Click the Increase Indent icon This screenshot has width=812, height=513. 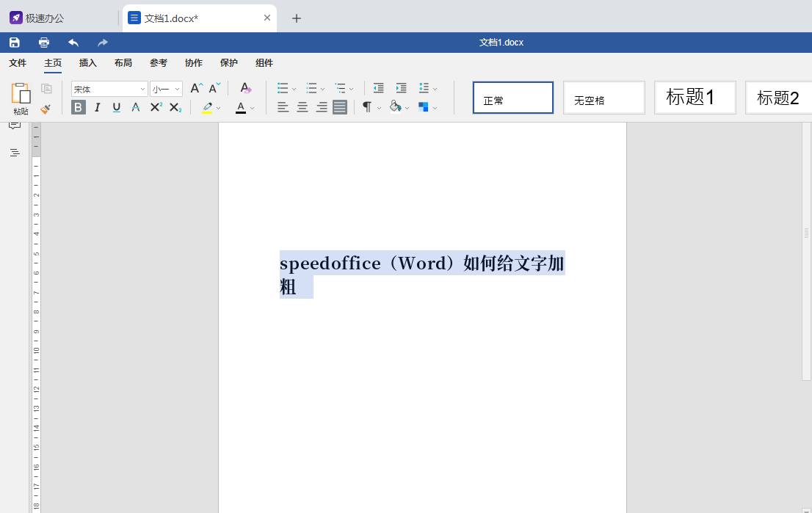[x=401, y=87]
